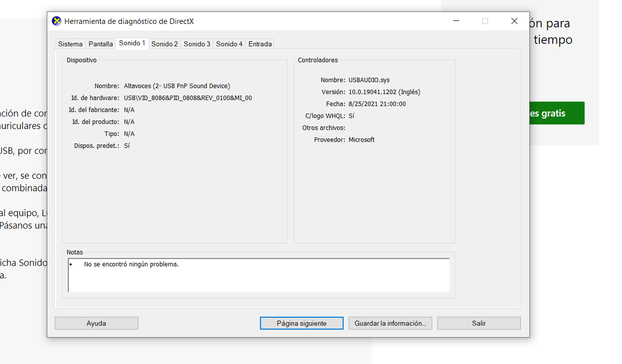Exit the tool with Salir
The width and height of the screenshot is (622, 364).
(x=479, y=323)
